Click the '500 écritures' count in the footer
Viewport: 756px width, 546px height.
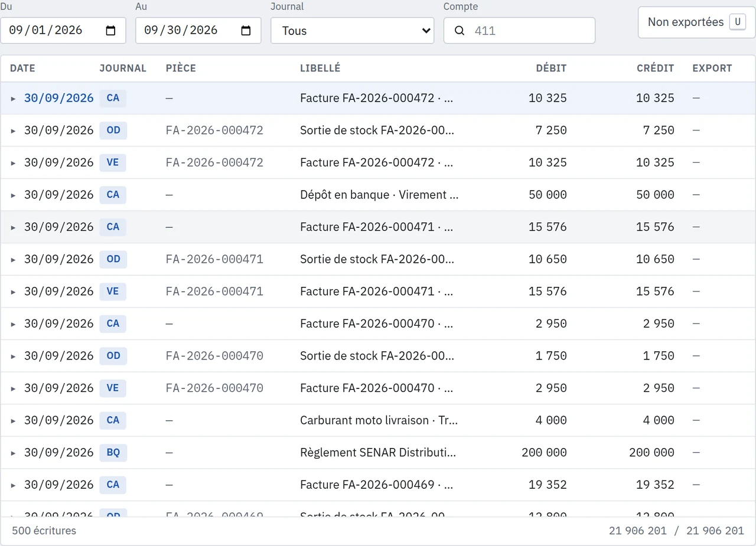click(44, 531)
